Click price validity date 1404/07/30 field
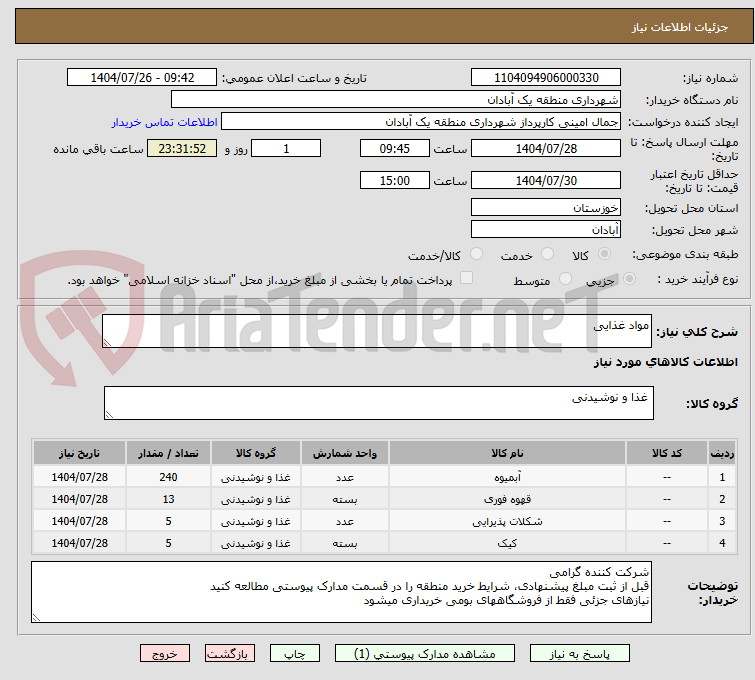Viewport: 755px width, 680px height. click(546, 181)
